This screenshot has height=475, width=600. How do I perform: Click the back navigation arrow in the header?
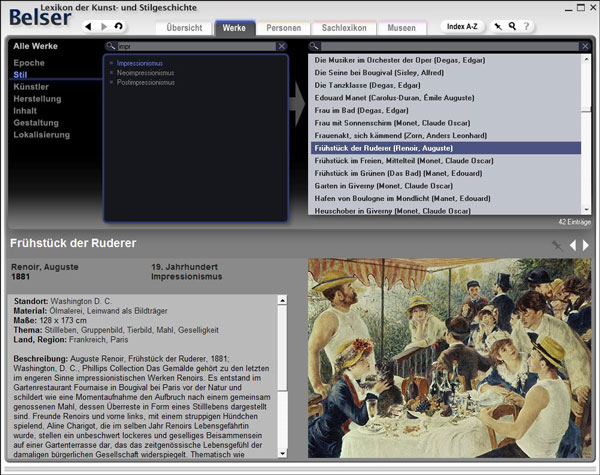[x=88, y=26]
